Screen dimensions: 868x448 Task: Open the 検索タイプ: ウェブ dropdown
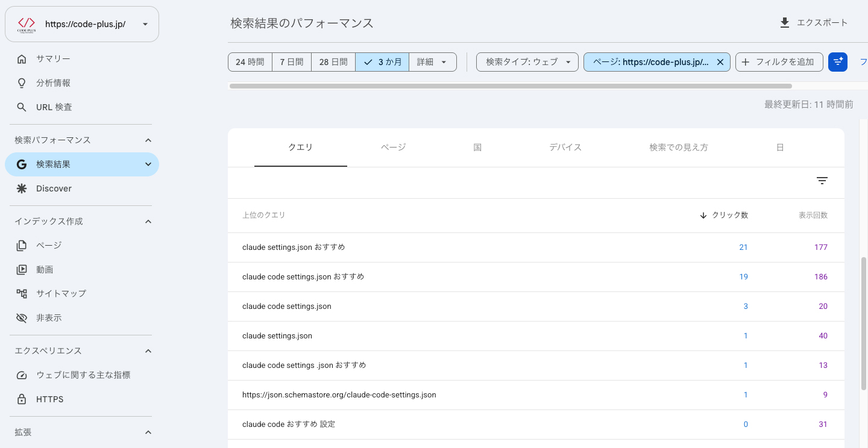tap(527, 62)
